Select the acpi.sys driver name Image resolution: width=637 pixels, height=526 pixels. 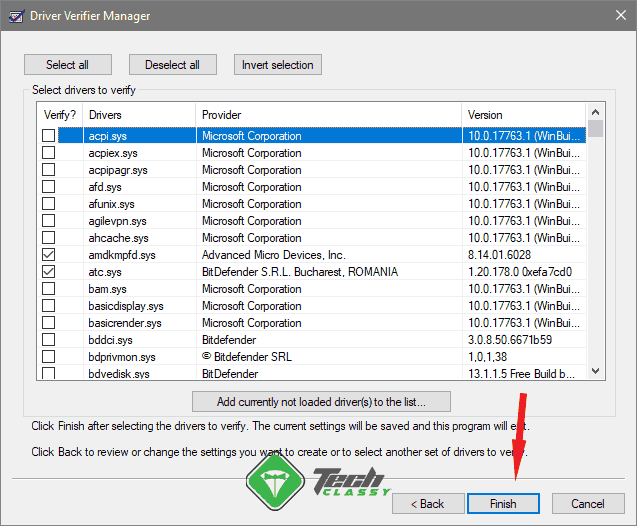[108, 136]
